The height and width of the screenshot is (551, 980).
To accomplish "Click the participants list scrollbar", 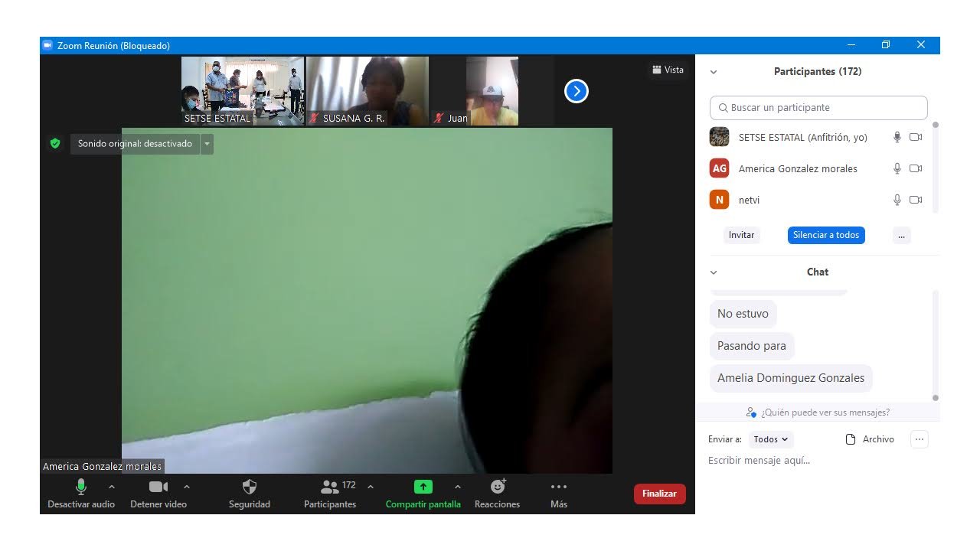I will click(x=935, y=166).
